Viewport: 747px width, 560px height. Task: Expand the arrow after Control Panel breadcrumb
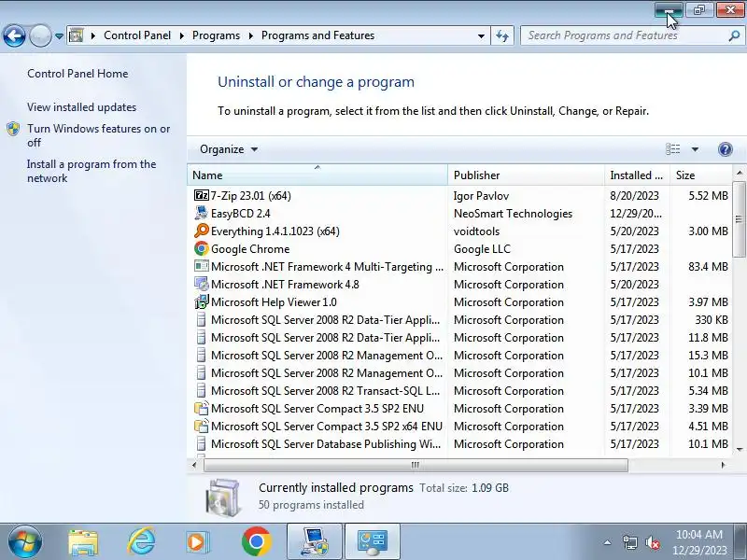point(181,35)
